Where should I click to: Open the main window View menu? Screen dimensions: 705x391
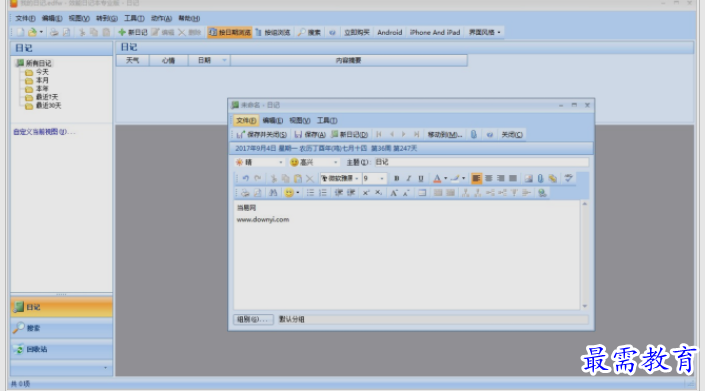pos(79,18)
